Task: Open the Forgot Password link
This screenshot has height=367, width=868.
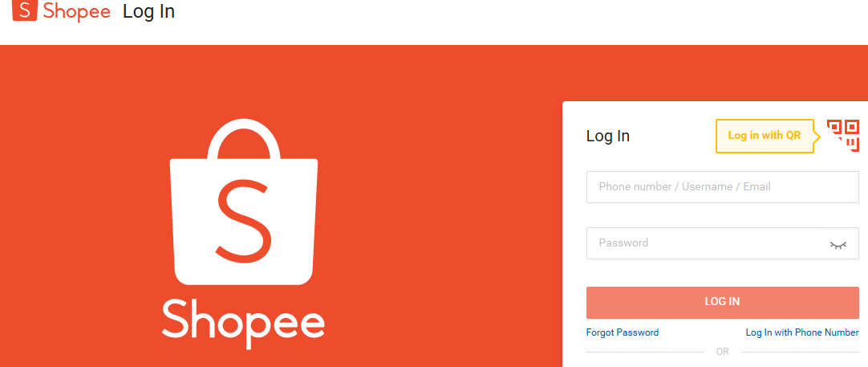Action: 623,332
